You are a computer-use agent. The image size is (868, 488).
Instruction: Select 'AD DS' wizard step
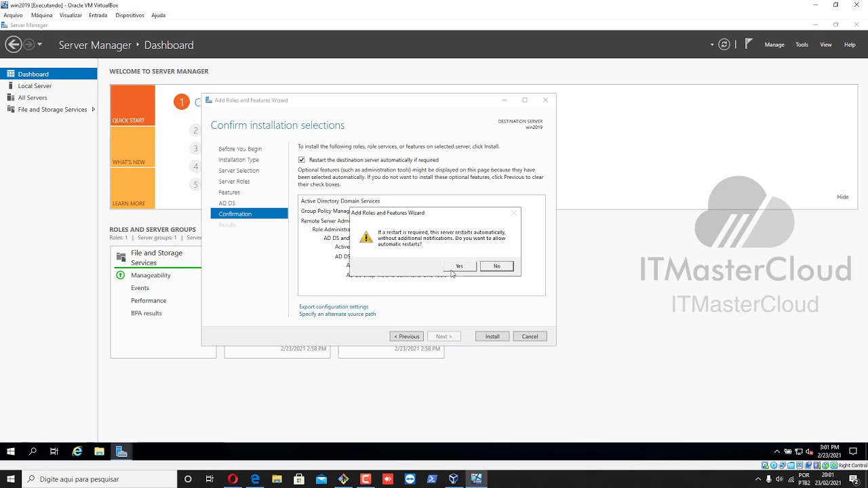(227, 203)
